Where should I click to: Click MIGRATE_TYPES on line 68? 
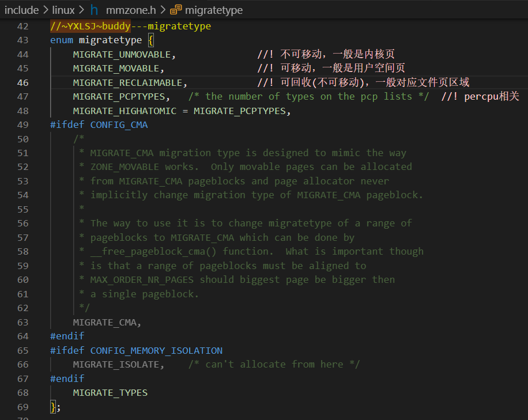110,393
